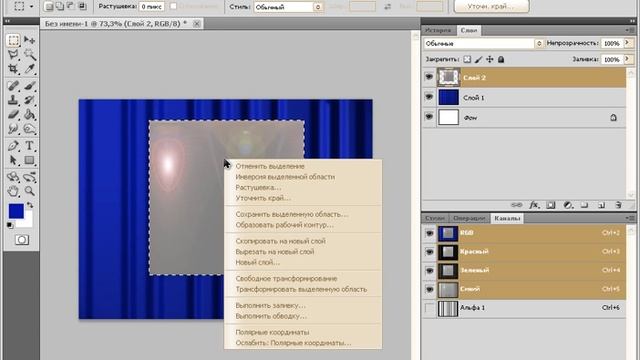Choose Инверсия выделенной области
Viewport: 640px width, 360px height.
285,177
